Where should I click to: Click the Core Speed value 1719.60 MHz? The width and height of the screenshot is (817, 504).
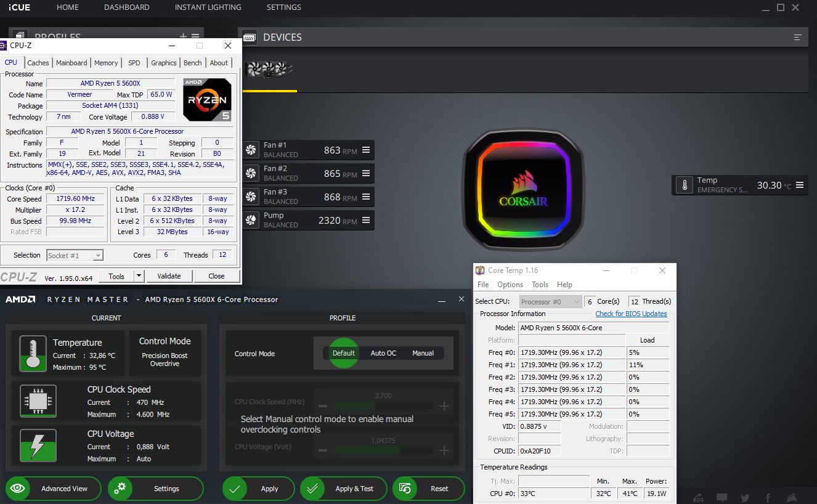(x=75, y=199)
